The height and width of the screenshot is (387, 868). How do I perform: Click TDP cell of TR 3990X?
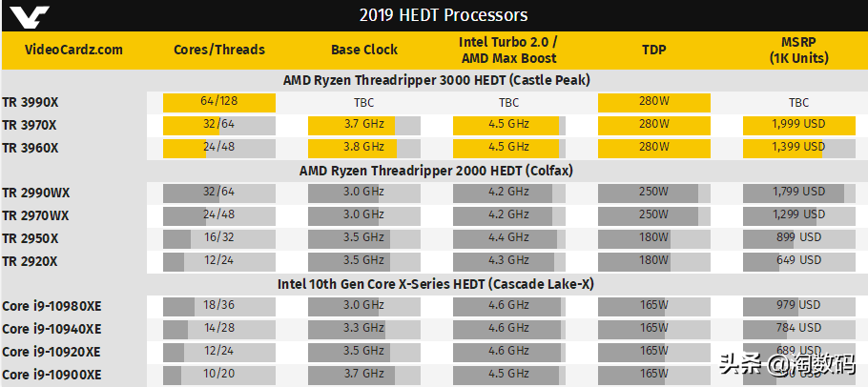(654, 103)
